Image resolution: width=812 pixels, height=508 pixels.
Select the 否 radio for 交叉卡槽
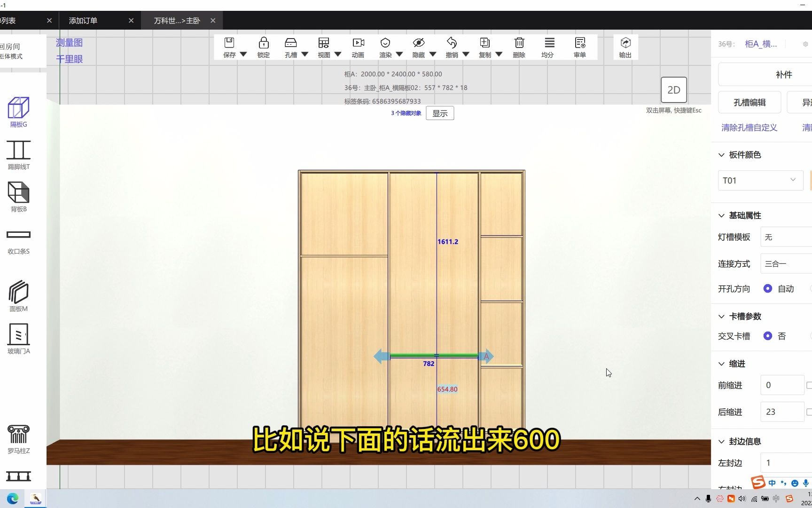[768, 336]
